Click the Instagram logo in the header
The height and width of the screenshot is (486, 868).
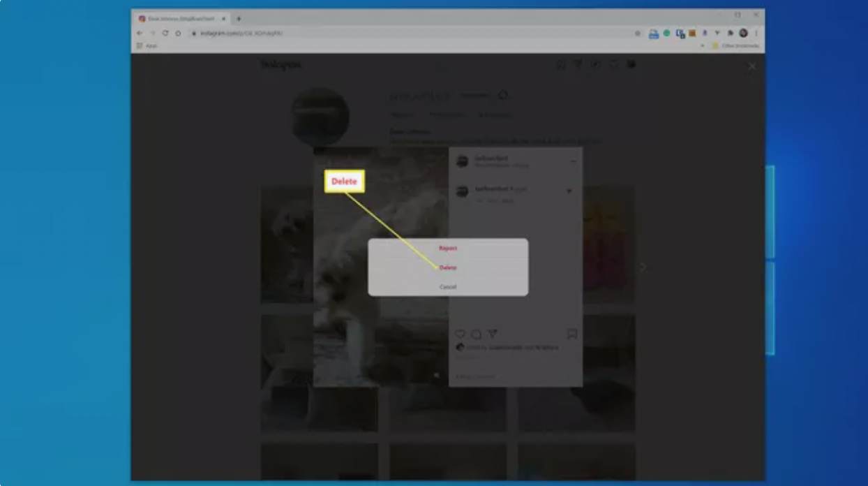[x=281, y=65]
